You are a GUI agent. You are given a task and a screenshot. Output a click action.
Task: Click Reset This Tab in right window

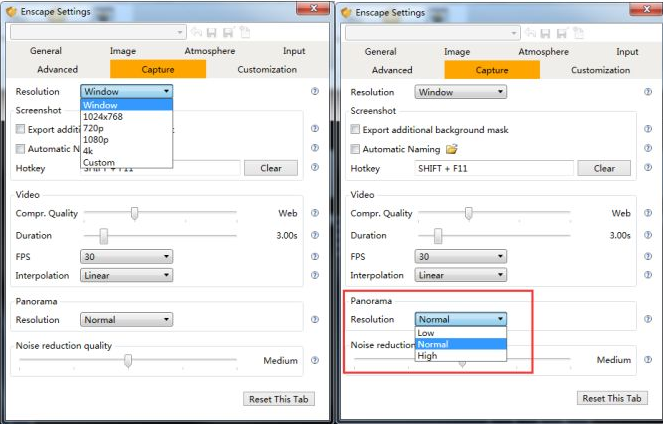[612, 398]
